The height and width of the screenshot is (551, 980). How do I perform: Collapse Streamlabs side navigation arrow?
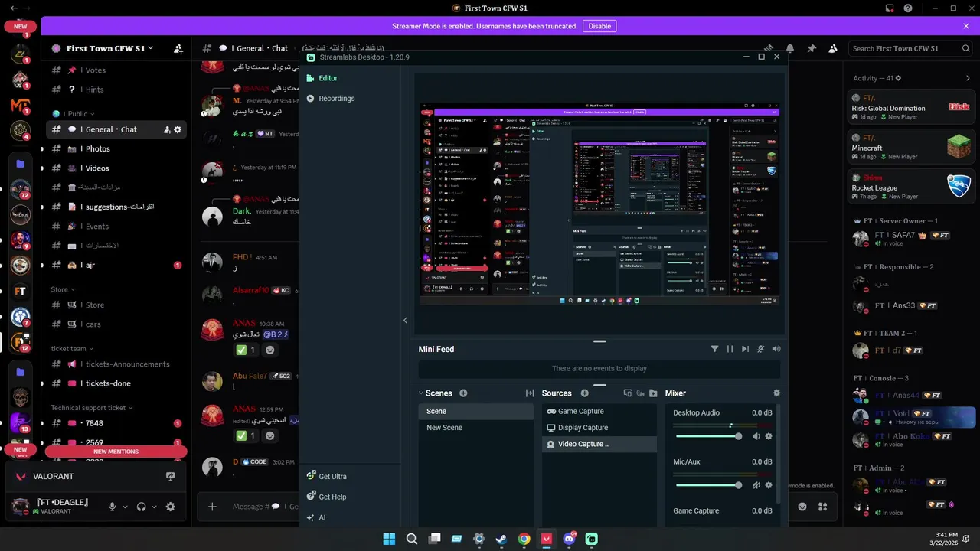tap(405, 321)
